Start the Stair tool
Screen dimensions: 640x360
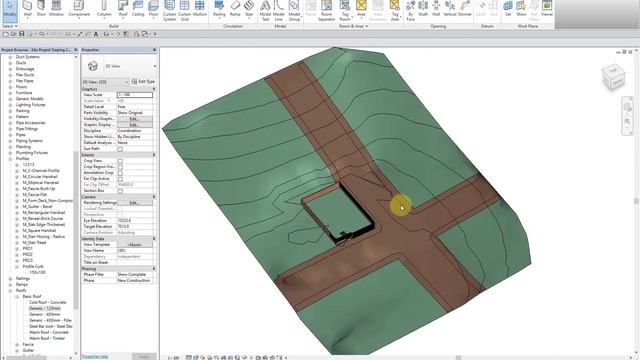[x=249, y=9]
